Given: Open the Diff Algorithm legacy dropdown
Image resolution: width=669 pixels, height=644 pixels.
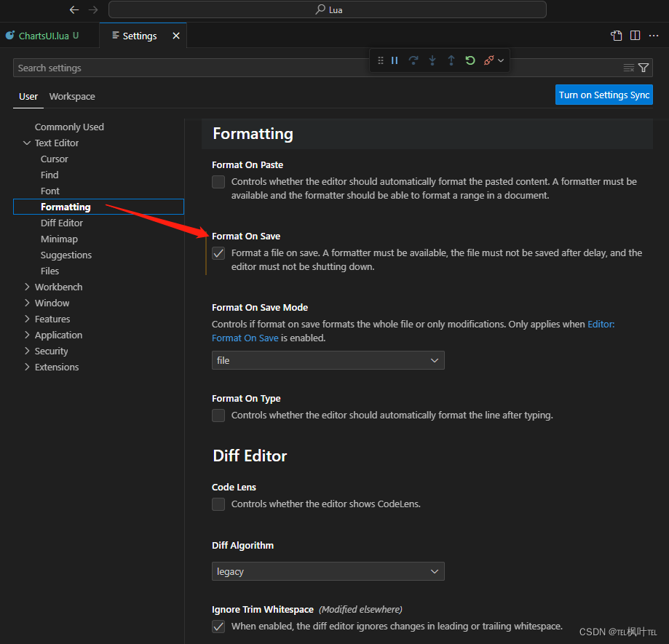Looking at the screenshot, I should 328,571.
